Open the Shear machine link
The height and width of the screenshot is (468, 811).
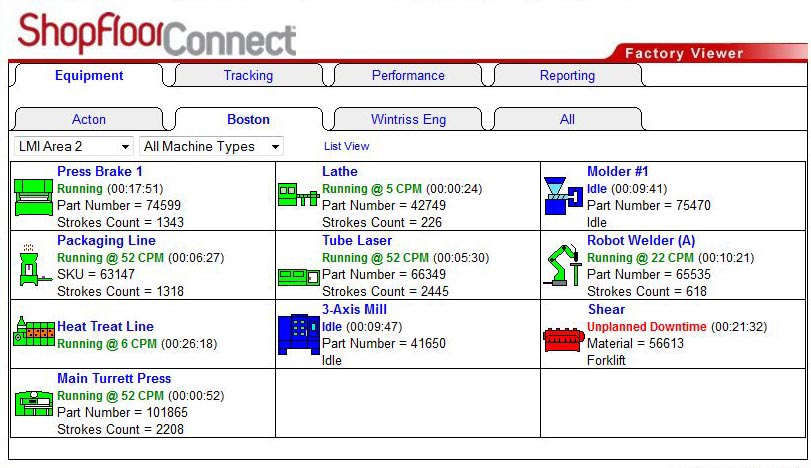(606, 309)
